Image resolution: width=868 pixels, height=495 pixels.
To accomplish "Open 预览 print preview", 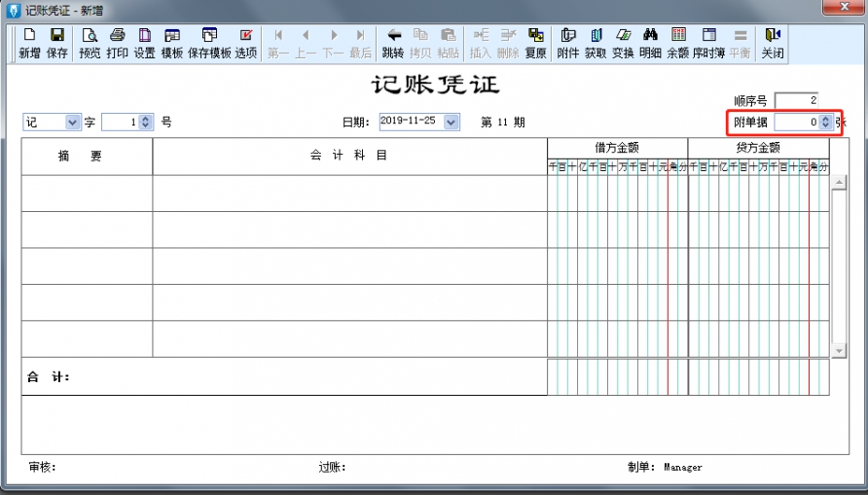I will click(90, 43).
